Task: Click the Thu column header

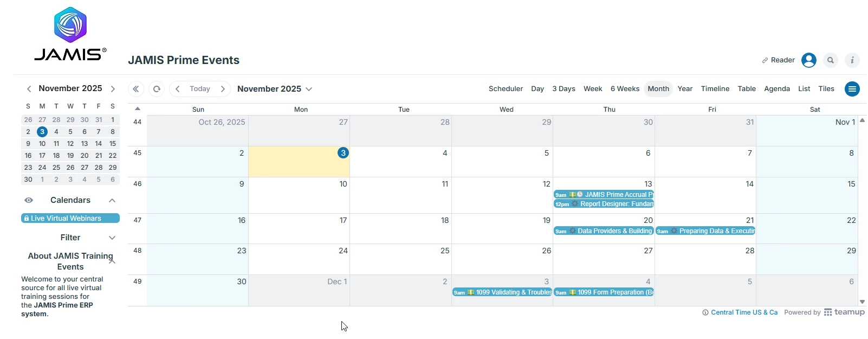Action: coord(610,110)
